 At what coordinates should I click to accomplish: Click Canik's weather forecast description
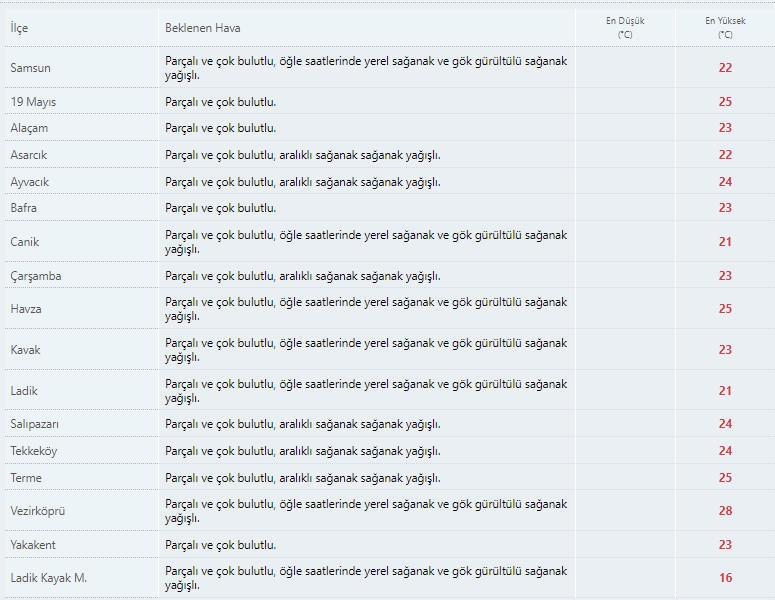(x=366, y=242)
